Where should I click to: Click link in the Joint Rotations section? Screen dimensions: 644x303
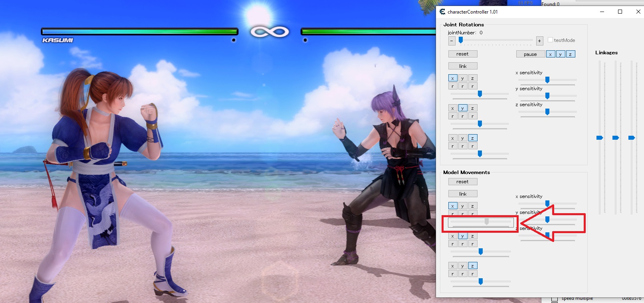click(x=463, y=66)
